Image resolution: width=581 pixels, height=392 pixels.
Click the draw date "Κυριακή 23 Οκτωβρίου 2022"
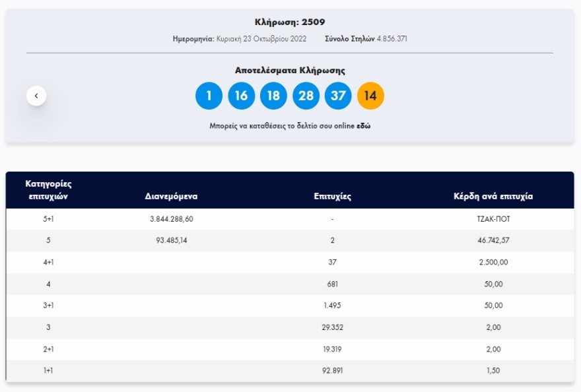(x=261, y=39)
